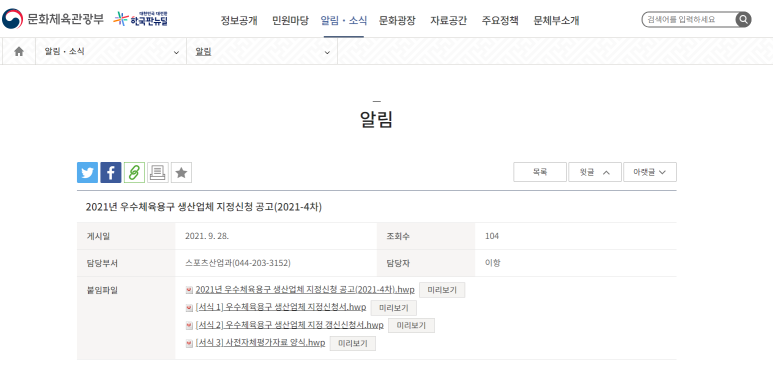The height and width of the screenshot is (373, 773).
Task: Click the 담당부서 label cell
Action: point(126,263)
